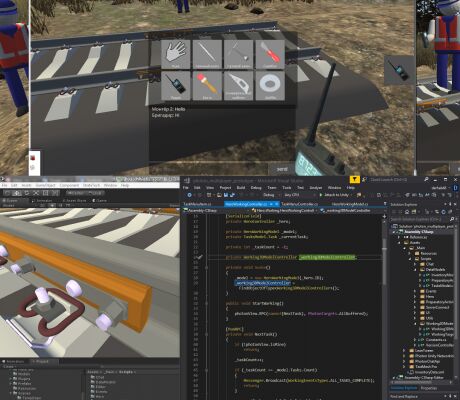
Task: Select the hand tool in game inventory
Action: click(x=176, y=54)
